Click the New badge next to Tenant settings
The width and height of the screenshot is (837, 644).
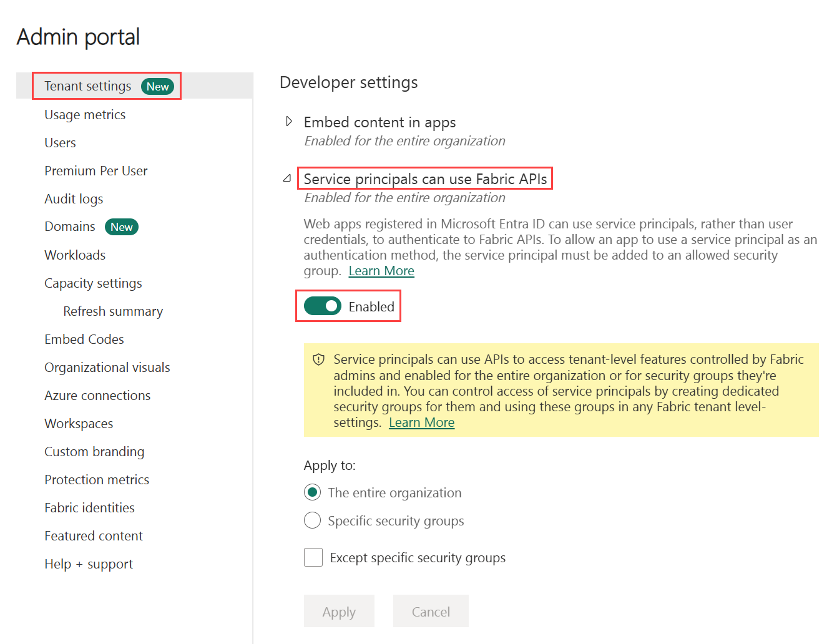point(158,86)
